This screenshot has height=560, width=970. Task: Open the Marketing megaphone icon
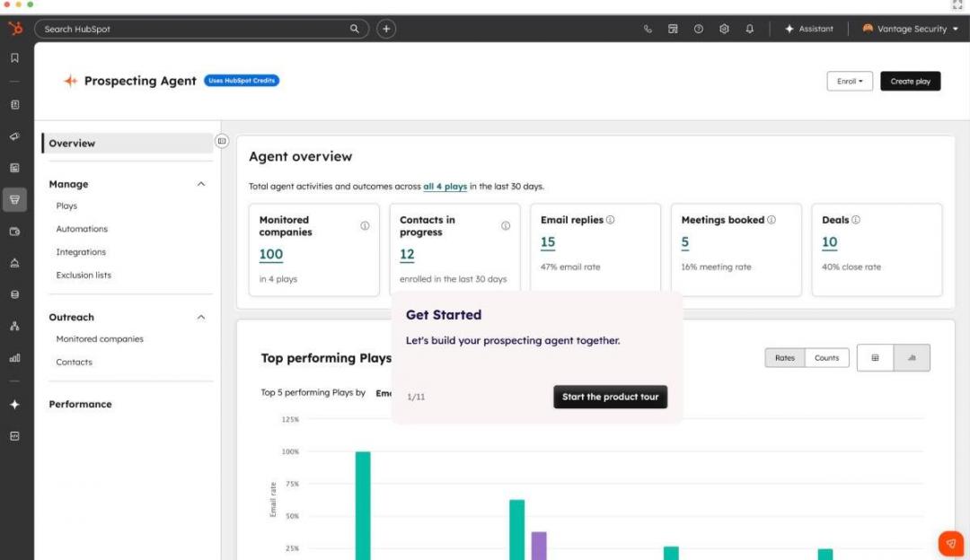tap(15, 136)
